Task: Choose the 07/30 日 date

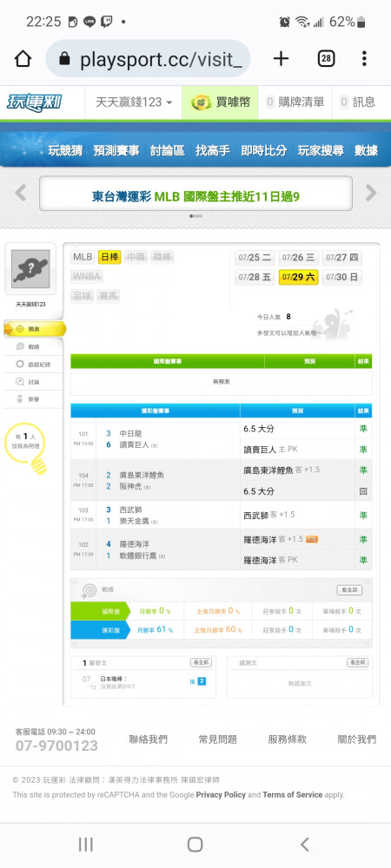Action: tap(342, 277)
